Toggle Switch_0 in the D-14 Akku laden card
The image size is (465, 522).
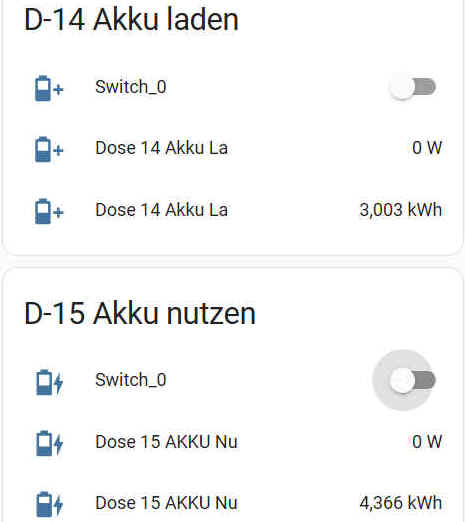413,87
